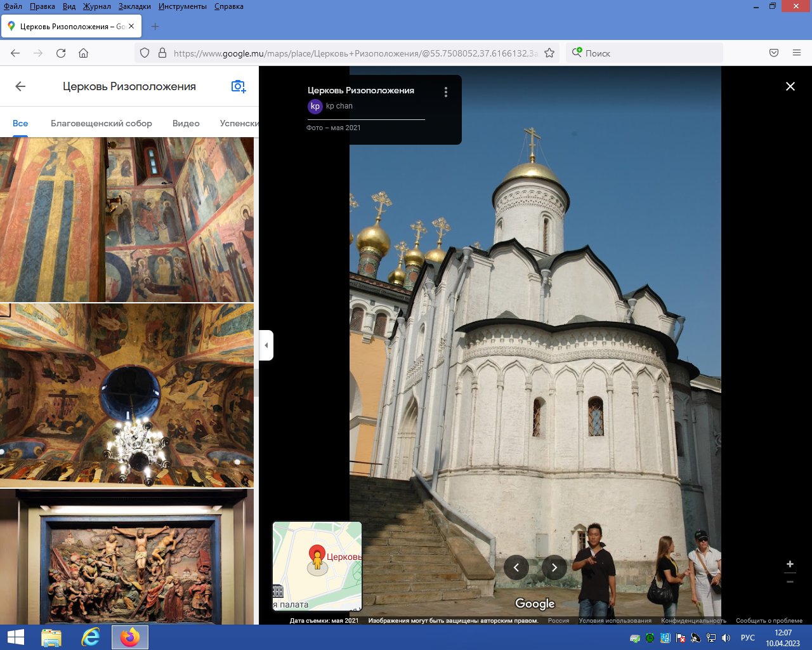Close the photo viewer with X
812x650 pixels.
coord(790,86)
